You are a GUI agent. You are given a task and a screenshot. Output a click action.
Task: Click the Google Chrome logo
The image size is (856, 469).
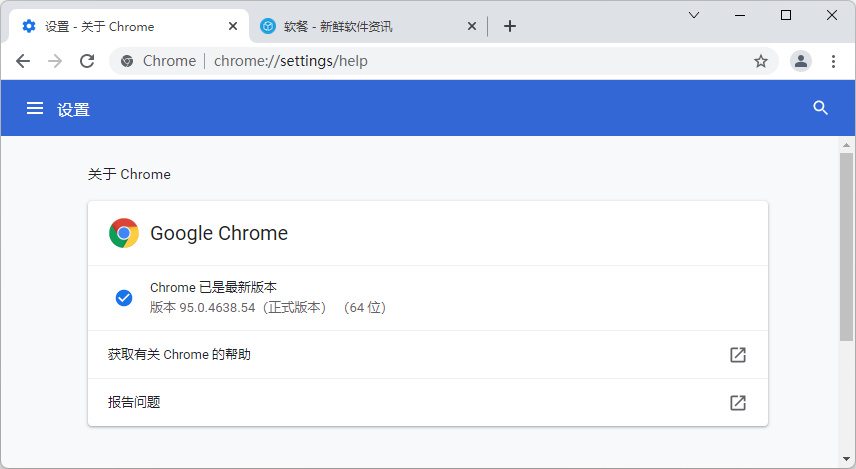124,233
